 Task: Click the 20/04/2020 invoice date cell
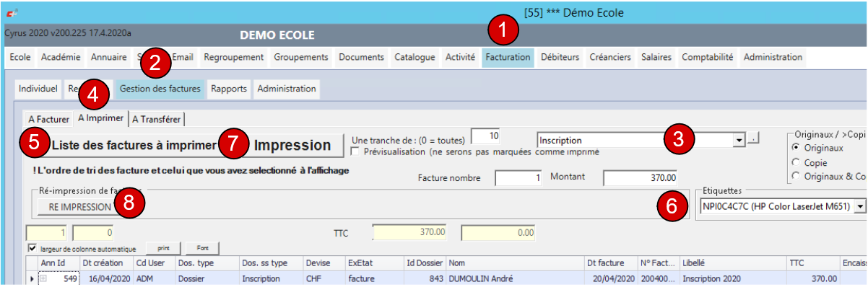pyautogui.click(x=611, y=278)
